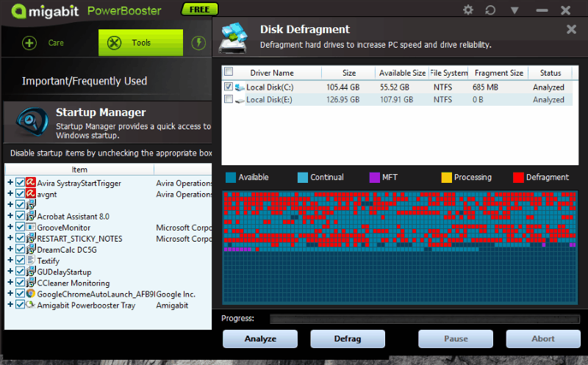Sort by the Size column header
Viewport: 588px width, 365px height.
(348, 73)
